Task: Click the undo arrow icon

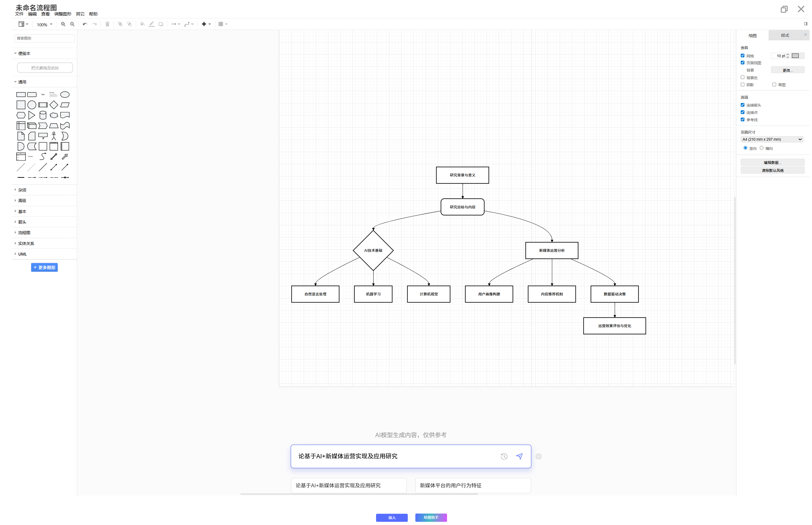Action: click(85, 24)
